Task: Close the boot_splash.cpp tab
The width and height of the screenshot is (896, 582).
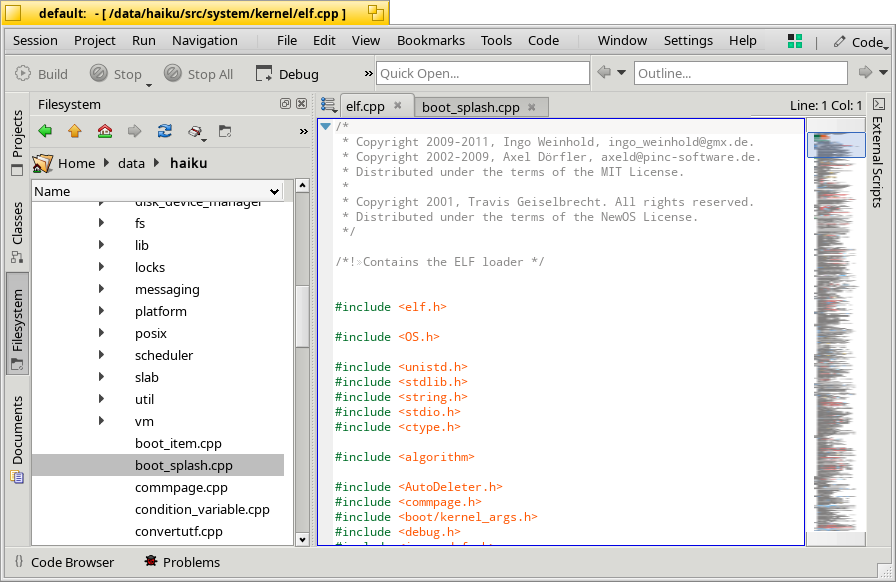Action: pos(531,107)
